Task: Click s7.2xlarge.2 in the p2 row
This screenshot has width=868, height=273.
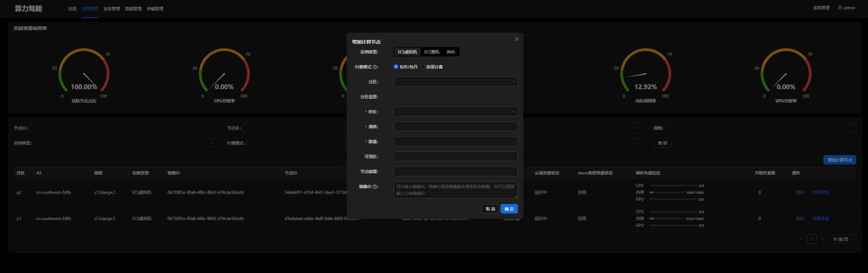Action: 105,192
